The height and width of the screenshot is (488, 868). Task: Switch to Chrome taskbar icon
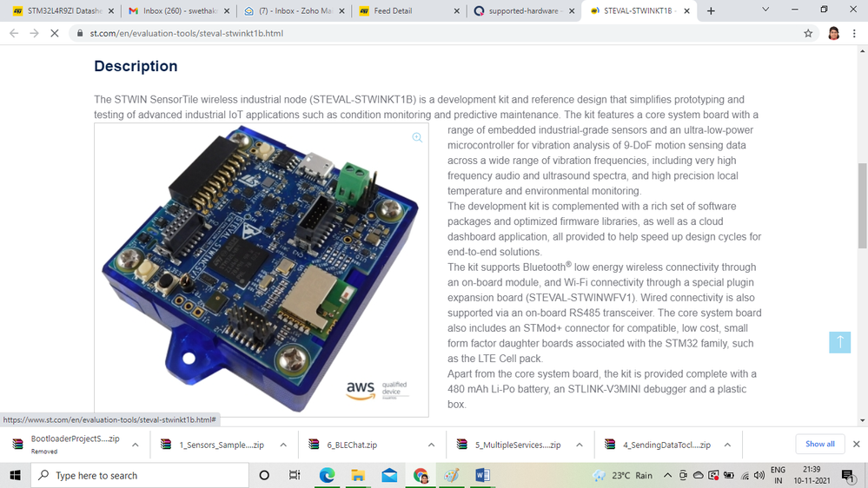(421, 475)
